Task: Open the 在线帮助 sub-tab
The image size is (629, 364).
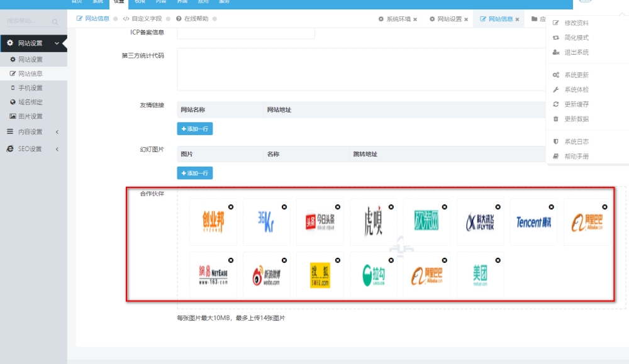Action: pyautogui.click(x=192, y=19)
